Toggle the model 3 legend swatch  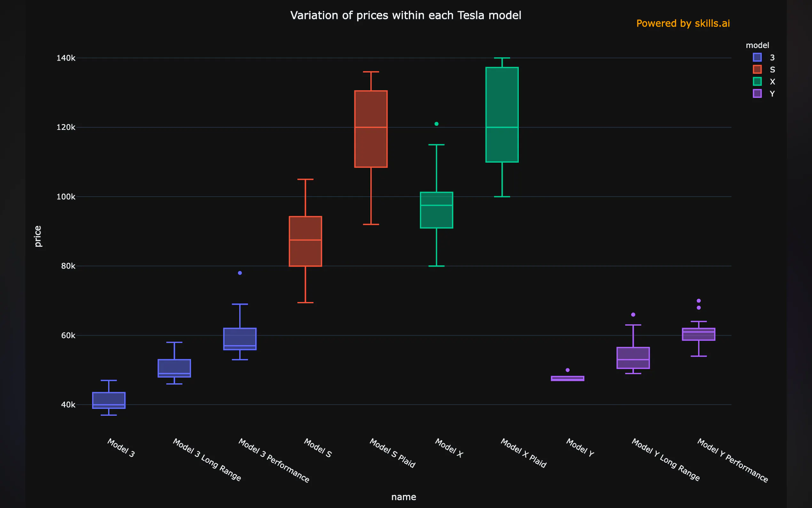pos(757,58)
